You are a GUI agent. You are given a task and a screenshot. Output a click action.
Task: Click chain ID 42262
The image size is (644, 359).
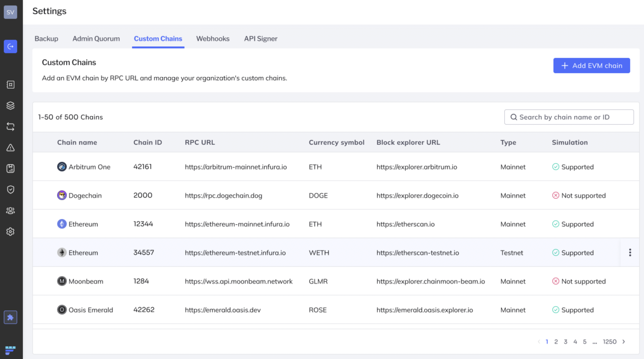[x=144, y=309]
